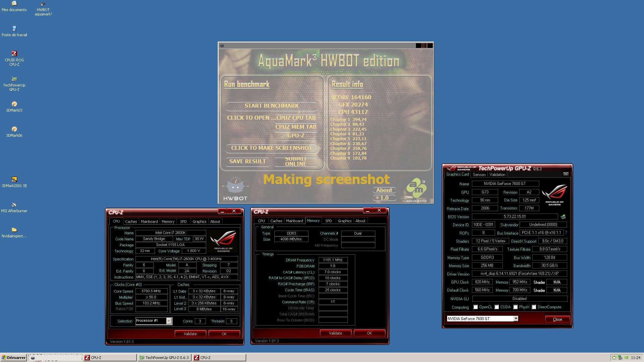The width and height of the screenshot is (644, 362).
Task: Toggle DirectCompute checkbox in GPU-Z
Action: (534, 307)
